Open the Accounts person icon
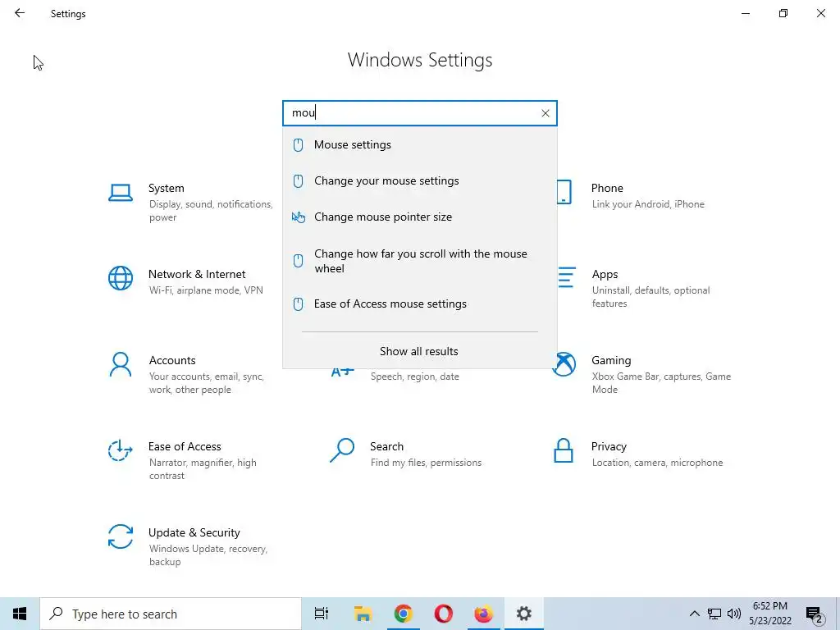Screen dimensions: 840x630 (x=121, y=365)
